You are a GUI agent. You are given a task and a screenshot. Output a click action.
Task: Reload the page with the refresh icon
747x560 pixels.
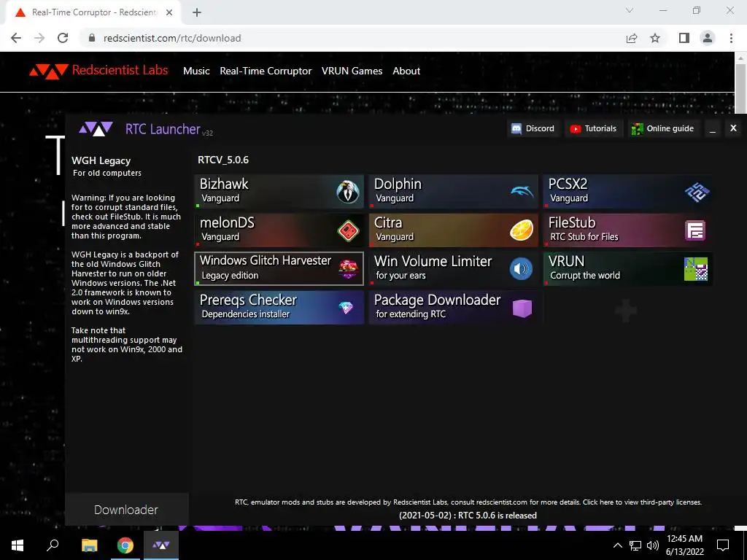pyautogui.click(x=63, y=38)
